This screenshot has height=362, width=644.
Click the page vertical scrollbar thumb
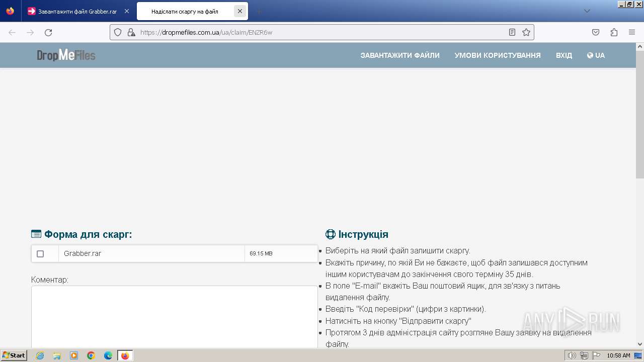(640, 115)
